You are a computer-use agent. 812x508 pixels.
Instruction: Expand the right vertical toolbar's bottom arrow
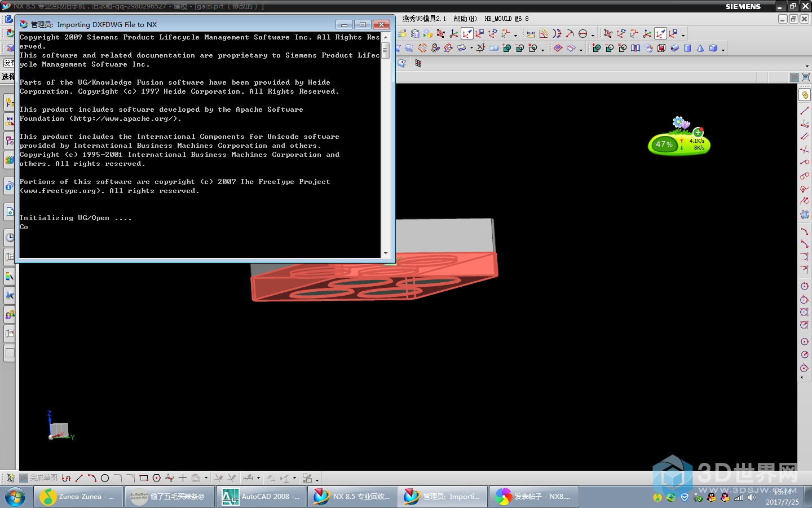pos(802,377)
